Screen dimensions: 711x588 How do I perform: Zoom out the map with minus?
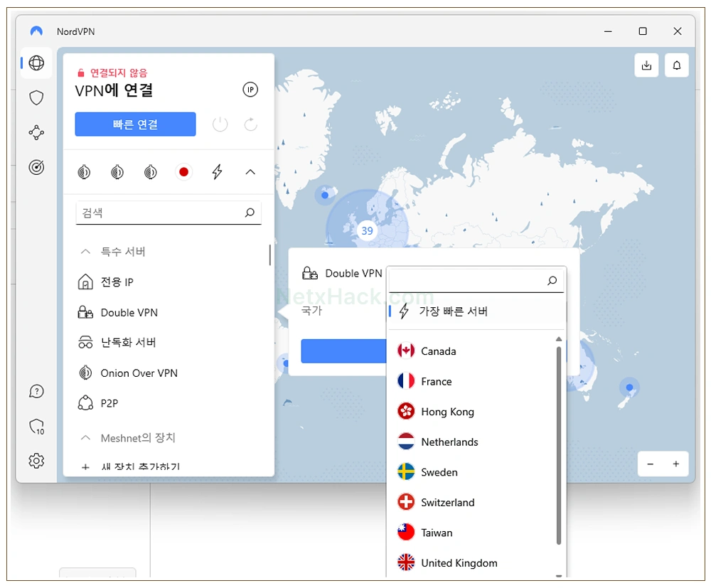[x=651, y=464]
